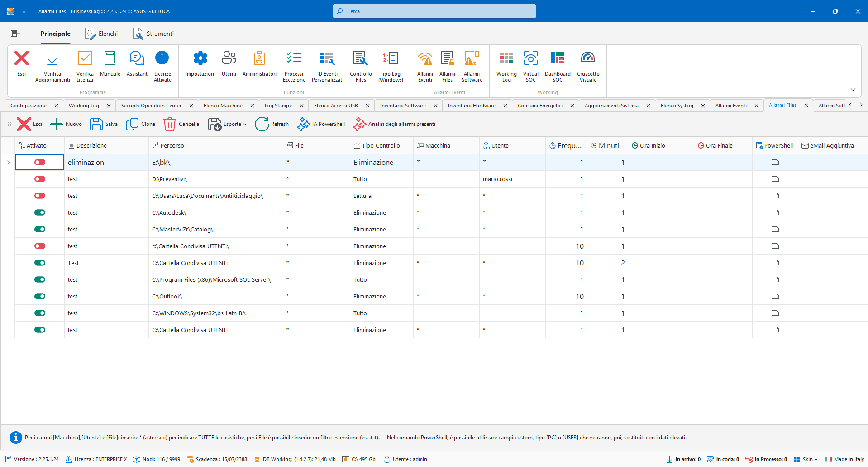Click the Cerca search field
The height and width of the screenshot is (467, 868).
click(434, 11)
